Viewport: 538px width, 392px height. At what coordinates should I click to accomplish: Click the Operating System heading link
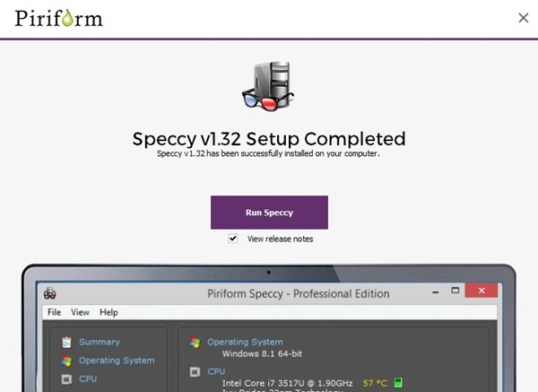point(245,342)
